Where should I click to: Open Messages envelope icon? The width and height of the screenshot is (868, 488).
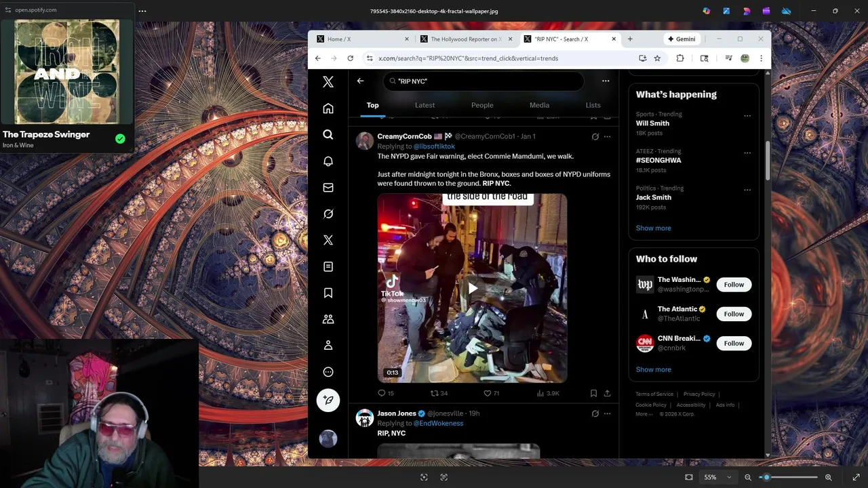pos(328,188)
